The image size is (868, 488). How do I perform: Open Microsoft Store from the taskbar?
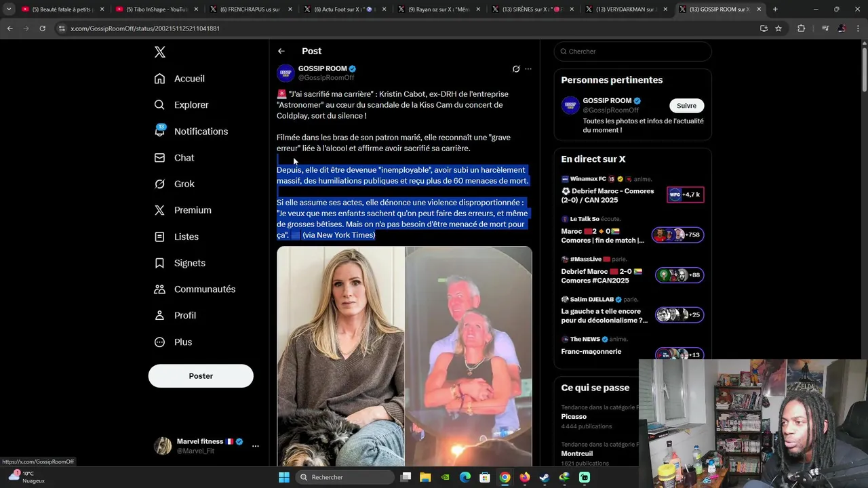click(485, 477)
